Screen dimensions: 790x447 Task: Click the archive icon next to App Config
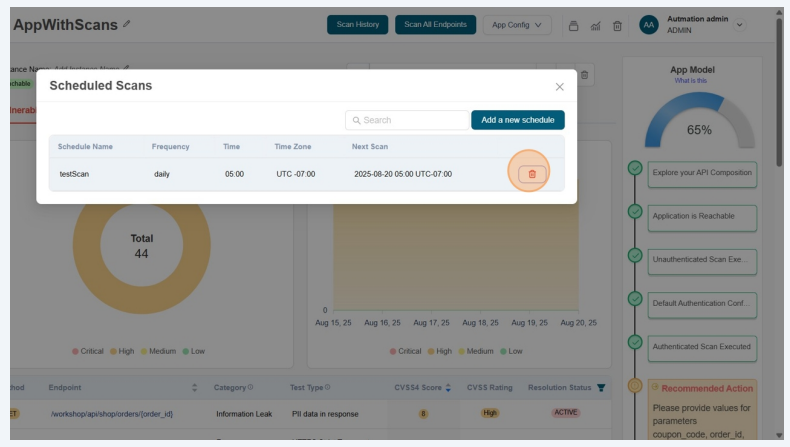[x=574, y=25]
